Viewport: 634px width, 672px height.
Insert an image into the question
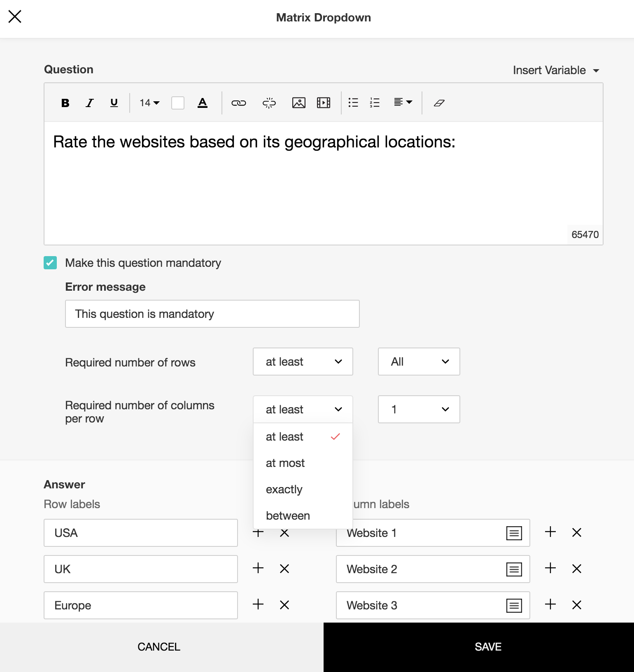(299, 103)
